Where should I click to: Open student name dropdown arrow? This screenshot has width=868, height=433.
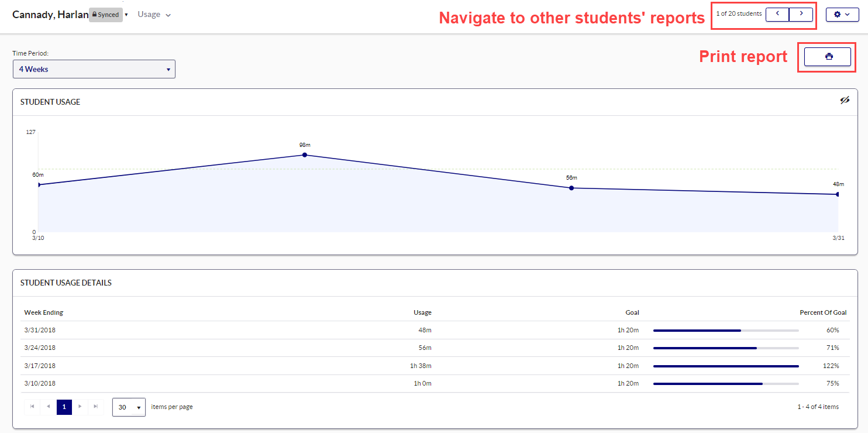126,15
